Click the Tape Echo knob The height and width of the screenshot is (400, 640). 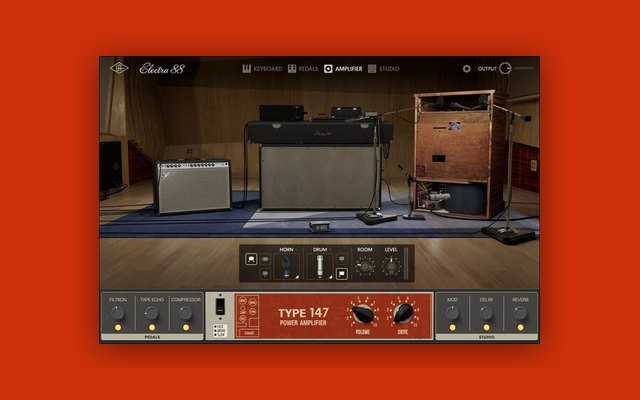(x=152, y=313)
